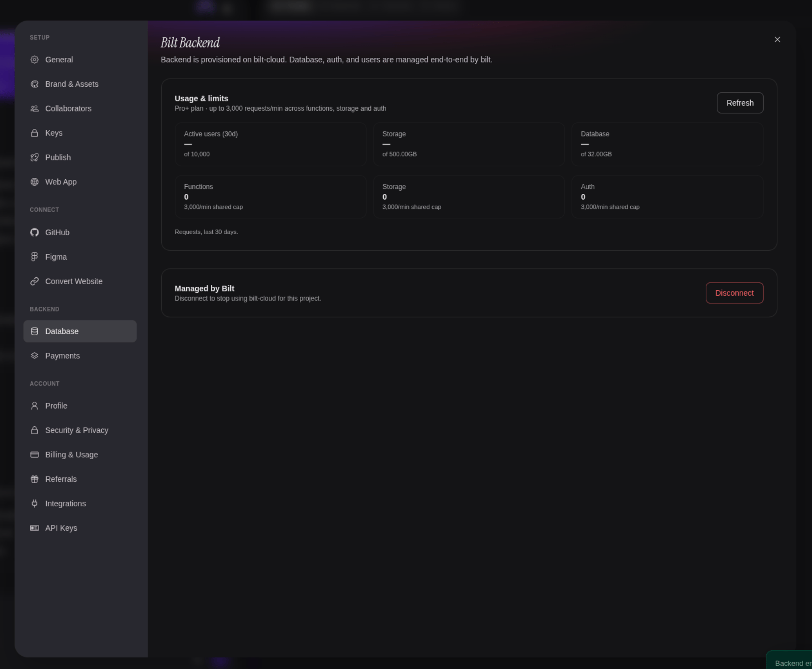Select Integrations in sidebar

point(80,504)
